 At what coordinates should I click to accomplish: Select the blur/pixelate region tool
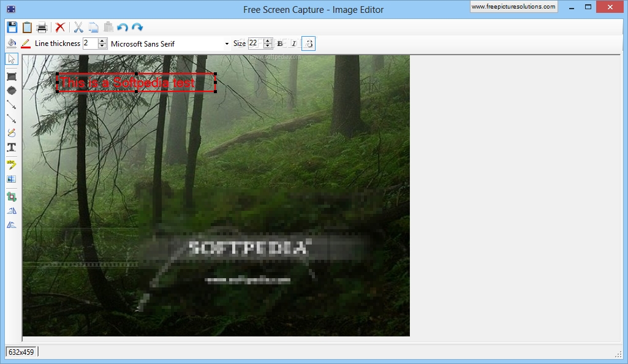[12, 179]
